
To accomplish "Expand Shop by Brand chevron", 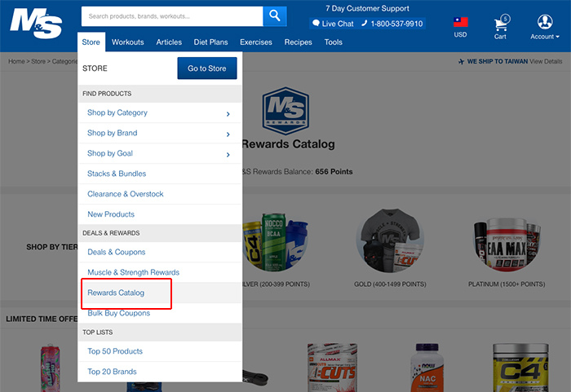I will (x=228, y=134).
